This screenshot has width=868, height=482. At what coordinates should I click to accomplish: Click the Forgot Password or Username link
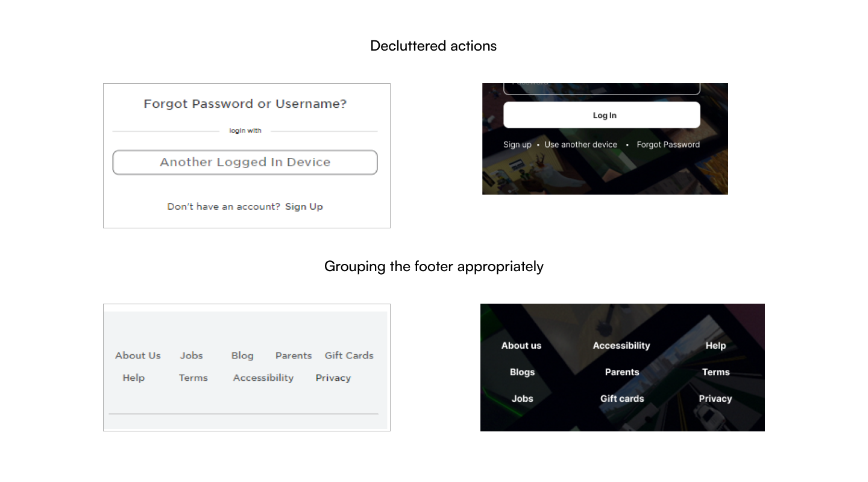tap(245, 104)
